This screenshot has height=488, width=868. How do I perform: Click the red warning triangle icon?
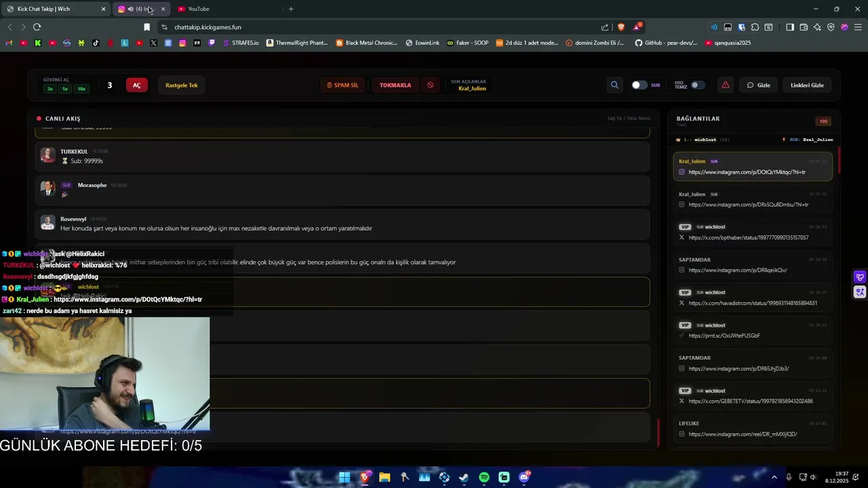726,85
